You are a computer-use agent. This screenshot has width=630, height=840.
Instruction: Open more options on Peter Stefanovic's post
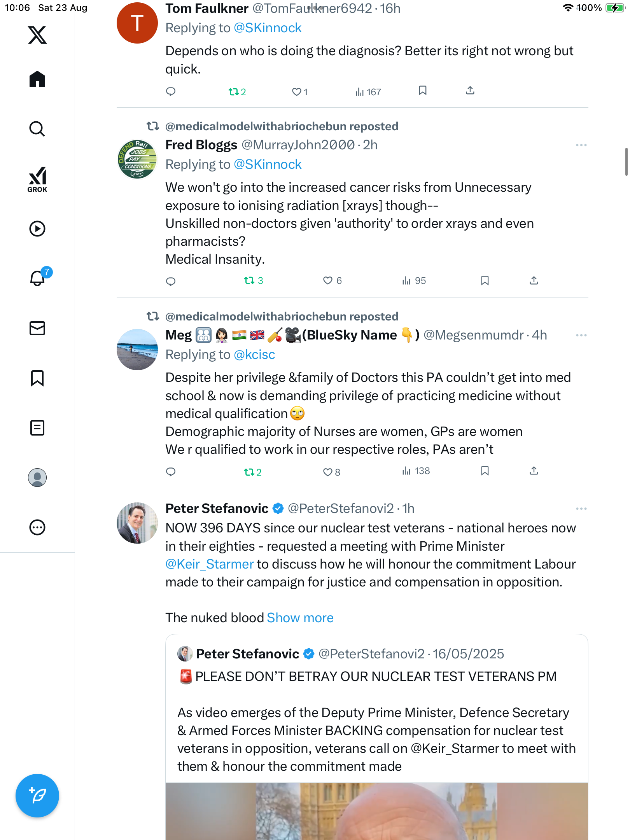point(581,509)
